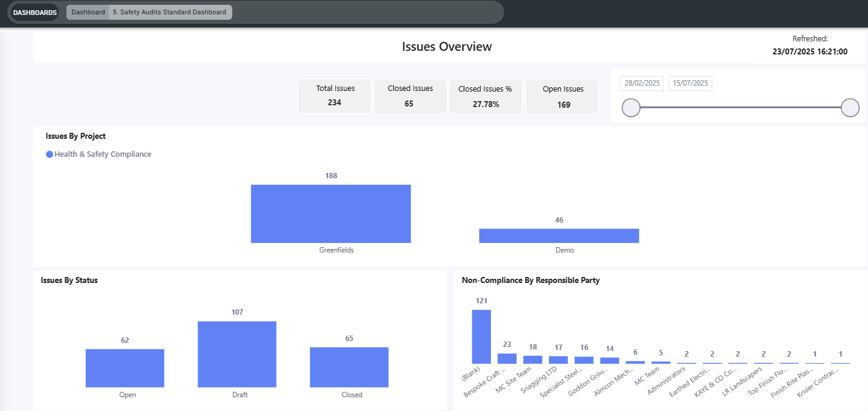Select the Open Issues card
This screenshot has height=411, width=868.
pyautogui.click(x=562, y=96)
